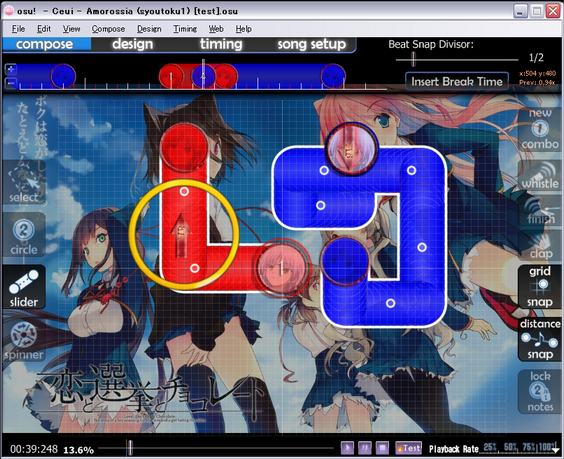Select the select tool
Viewport: 564px width, 459px height.
24,183
